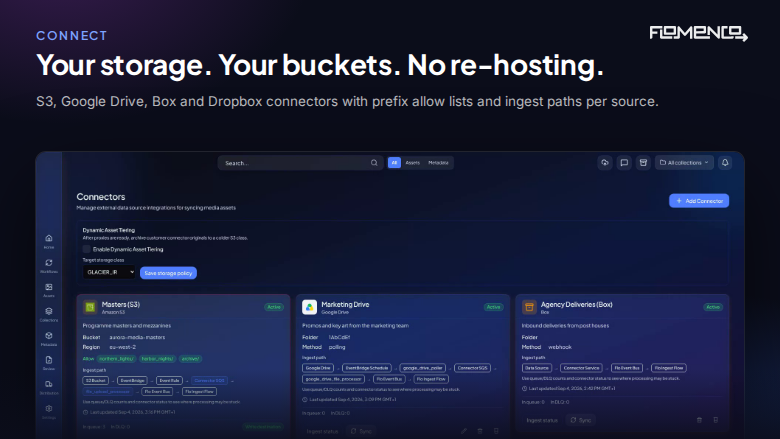The width and height of the screenshot is (780, 439).
Task: Select the All search filter tab
Action: click(394, 163)
